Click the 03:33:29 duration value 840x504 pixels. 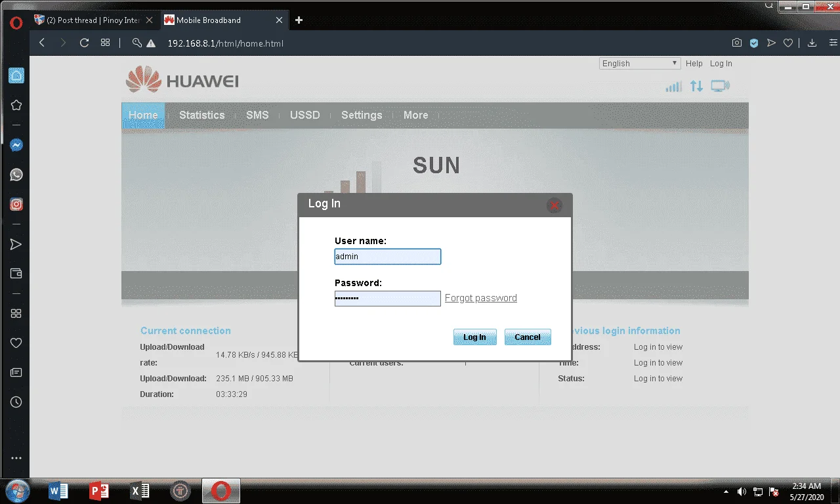(232, 394)
